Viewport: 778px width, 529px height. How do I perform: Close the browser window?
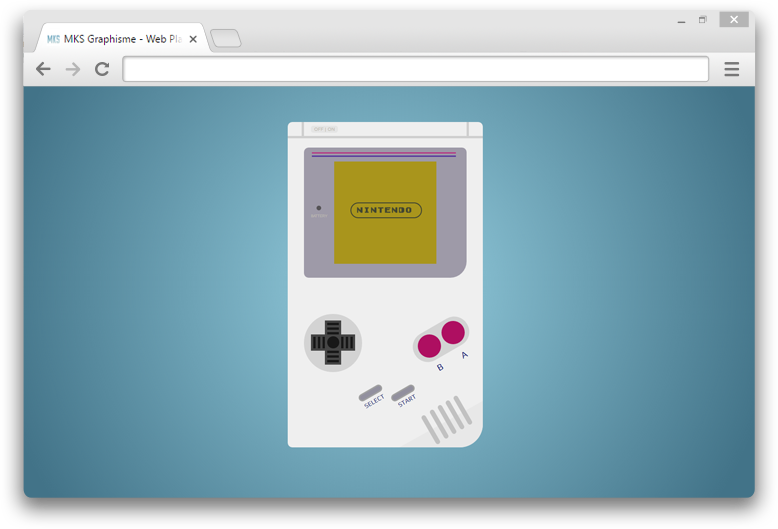tap(734, 20)
